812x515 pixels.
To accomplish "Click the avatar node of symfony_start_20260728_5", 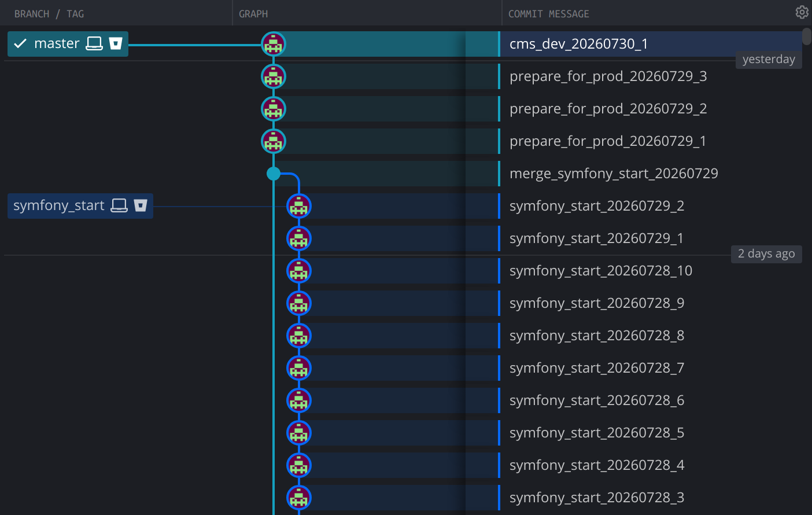I will 299,433.
